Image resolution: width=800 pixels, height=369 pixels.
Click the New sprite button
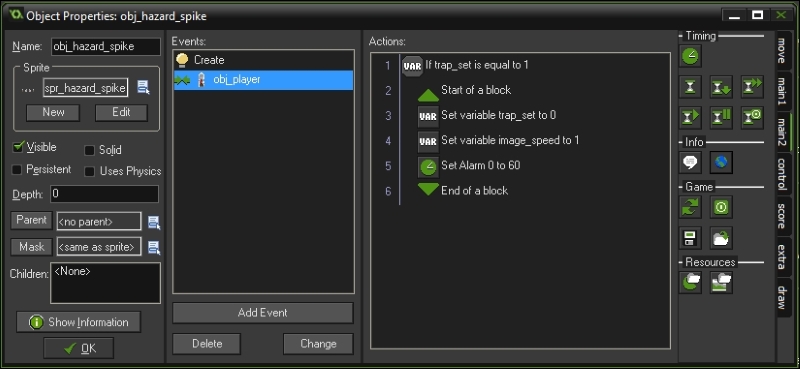(x=53, y=112)
